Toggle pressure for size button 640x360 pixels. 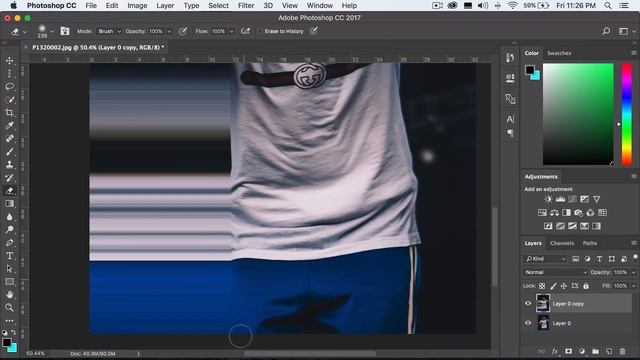coord(313,31)
